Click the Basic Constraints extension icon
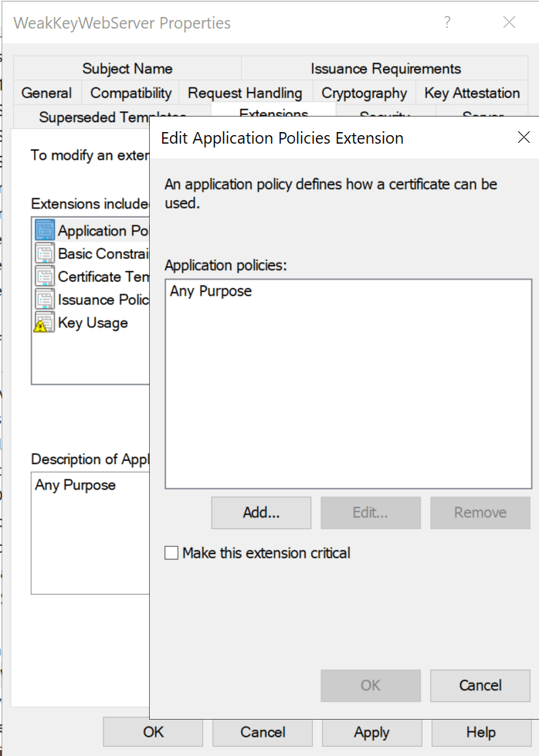This screenshot has width=539, height=756. (45, 253)
